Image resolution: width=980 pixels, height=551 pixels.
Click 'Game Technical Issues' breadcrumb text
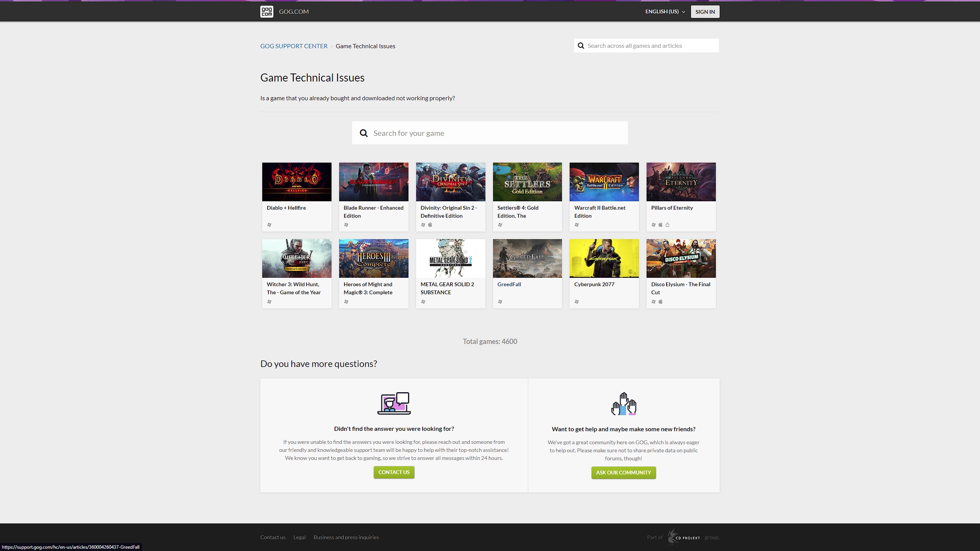(365, 46)
